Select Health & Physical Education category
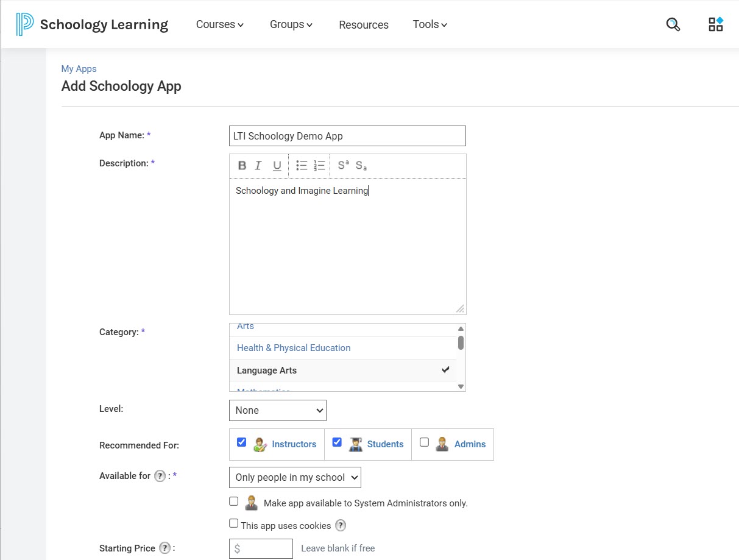Image resolution: width=739 pixels, height=560 pixels. 342,348
